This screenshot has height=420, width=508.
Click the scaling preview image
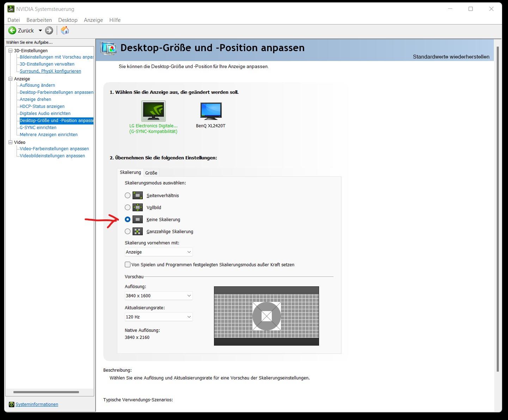267,316
